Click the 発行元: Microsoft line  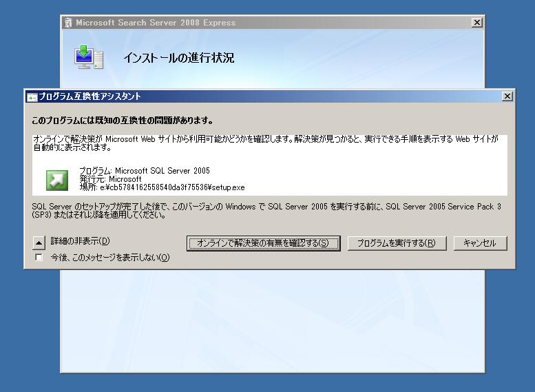click(x=110, y=179)
